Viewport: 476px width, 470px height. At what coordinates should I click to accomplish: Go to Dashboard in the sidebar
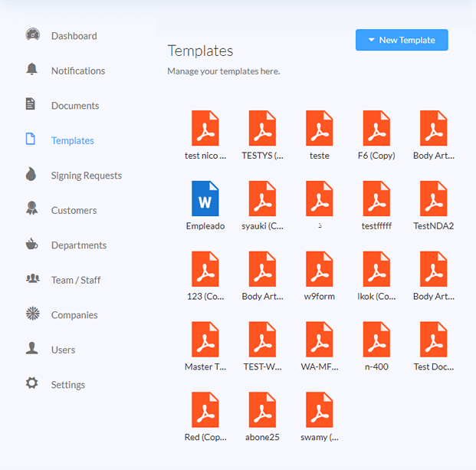coord(74,36)
